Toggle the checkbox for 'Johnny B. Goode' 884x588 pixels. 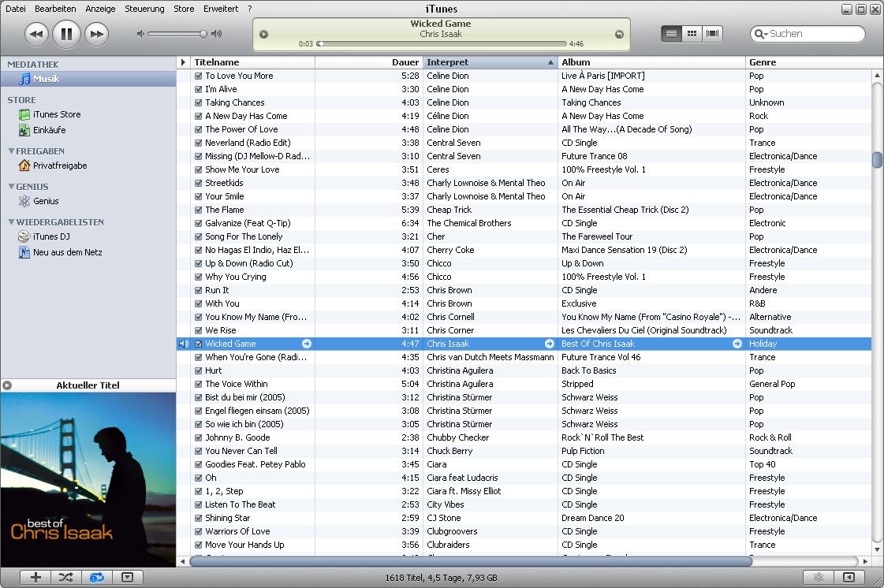[199, 438]
